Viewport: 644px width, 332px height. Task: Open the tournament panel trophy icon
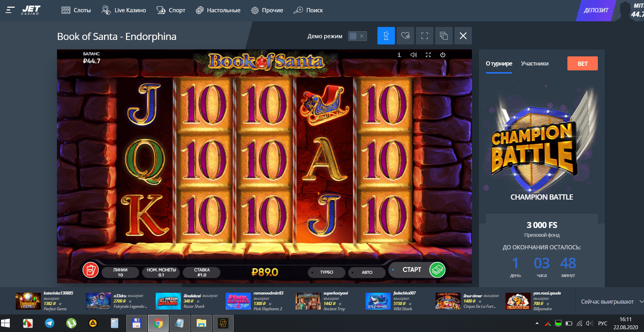[x=386, y=36]
